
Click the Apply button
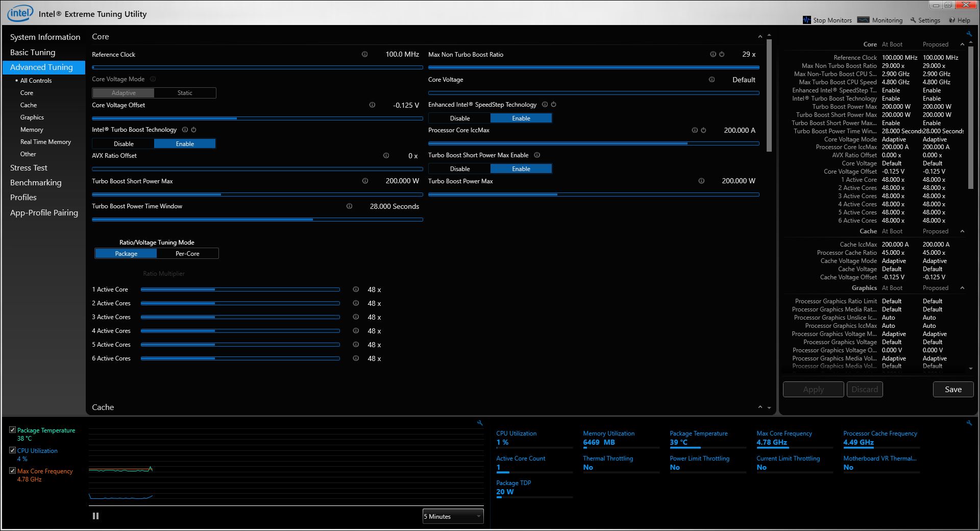click(x=813, y=390)
